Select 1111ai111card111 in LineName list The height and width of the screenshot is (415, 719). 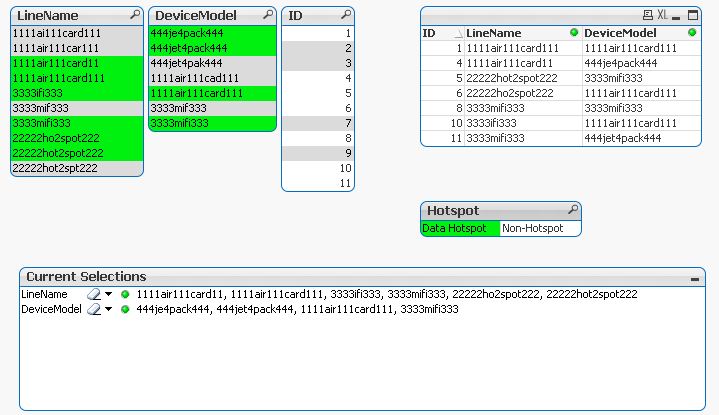pyautogui.click(x=77, y=33)
